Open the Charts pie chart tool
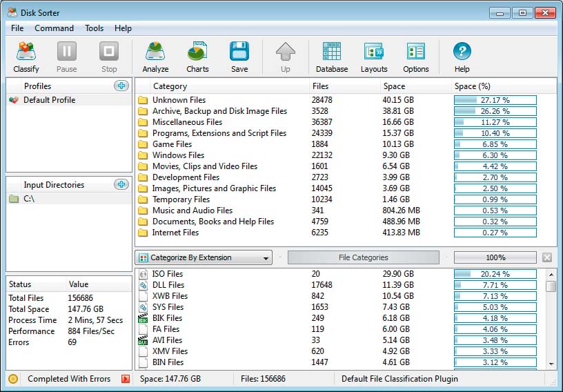Viewport: 563px width, 392px height. pos(197,51)
